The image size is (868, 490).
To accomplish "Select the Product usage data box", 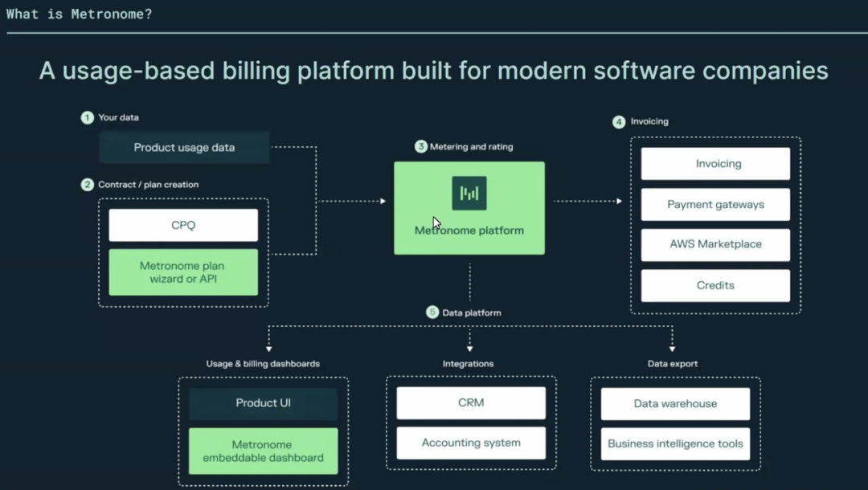I will pyautogui.click(x=184, y=148).
